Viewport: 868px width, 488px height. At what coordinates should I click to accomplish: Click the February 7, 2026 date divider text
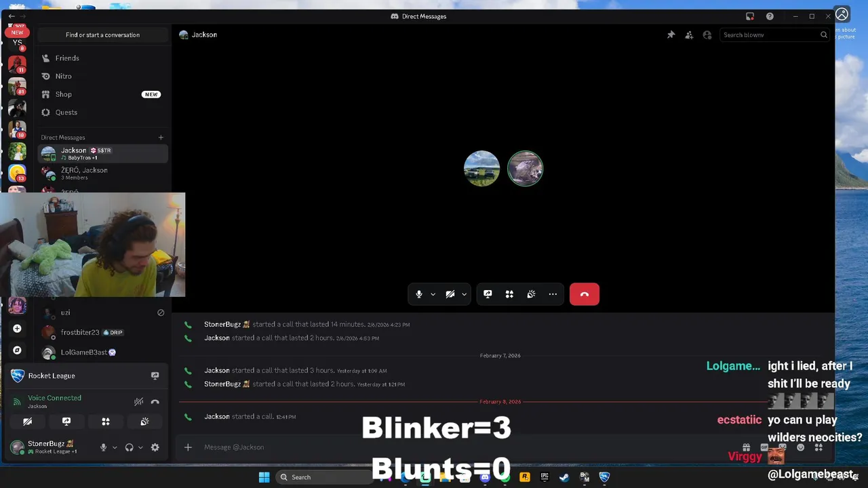[500, 356]
